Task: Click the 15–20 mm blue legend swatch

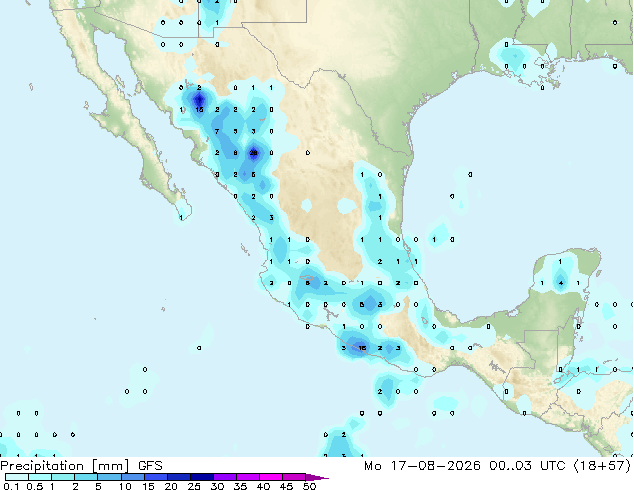Action: pos(155,477)
